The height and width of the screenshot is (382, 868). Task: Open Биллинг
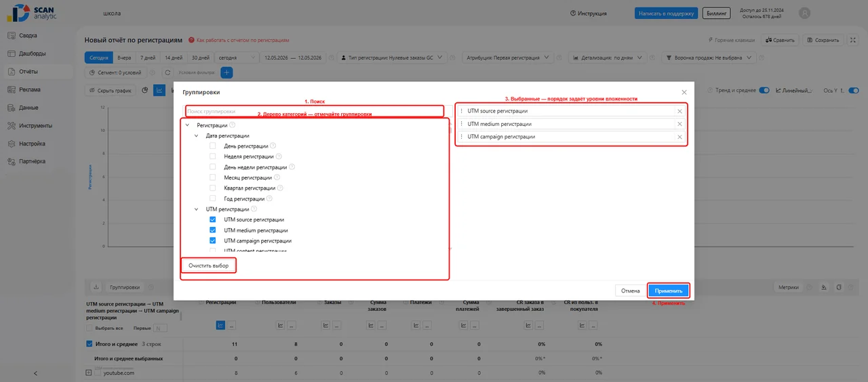[x=715, y=13]
